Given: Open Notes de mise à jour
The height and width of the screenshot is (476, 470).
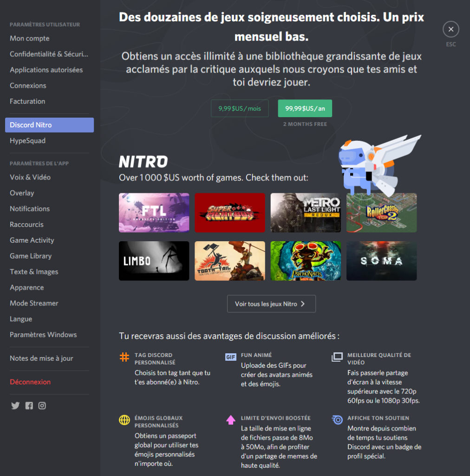Looking at the screenshot, I should point(41,358).
